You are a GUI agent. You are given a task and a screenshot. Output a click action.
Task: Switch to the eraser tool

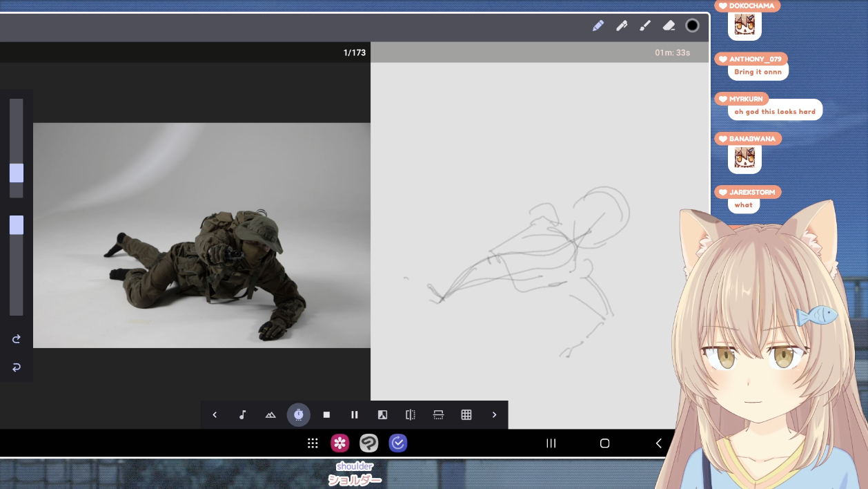(669, 26)
